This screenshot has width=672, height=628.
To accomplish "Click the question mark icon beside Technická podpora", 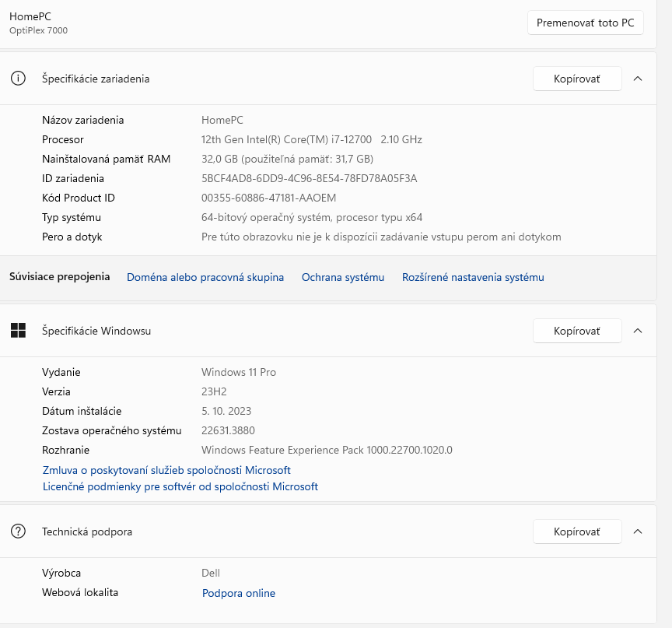I will pyautogui.click(x=18, y=532).
